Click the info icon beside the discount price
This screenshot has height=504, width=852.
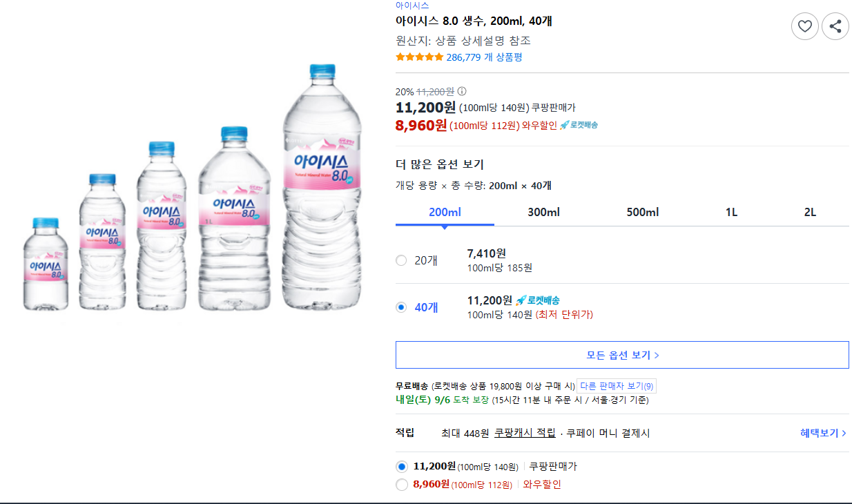pos(462,91)
